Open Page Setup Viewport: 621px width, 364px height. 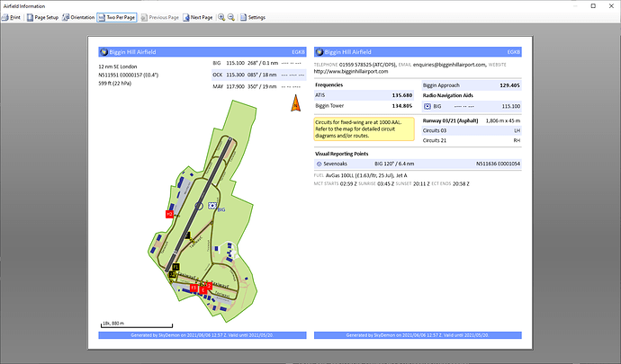point(43,17)
